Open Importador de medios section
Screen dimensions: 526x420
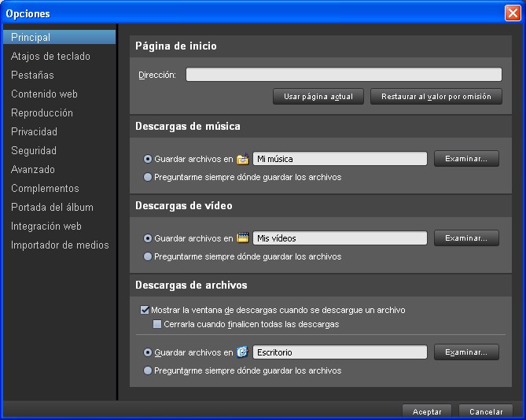60,245
